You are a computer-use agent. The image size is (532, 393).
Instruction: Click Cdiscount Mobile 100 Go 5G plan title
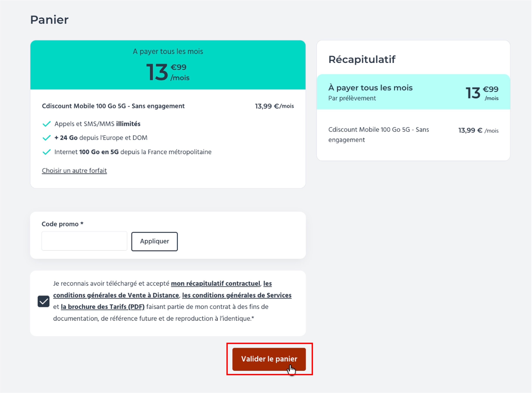[113, 106]
